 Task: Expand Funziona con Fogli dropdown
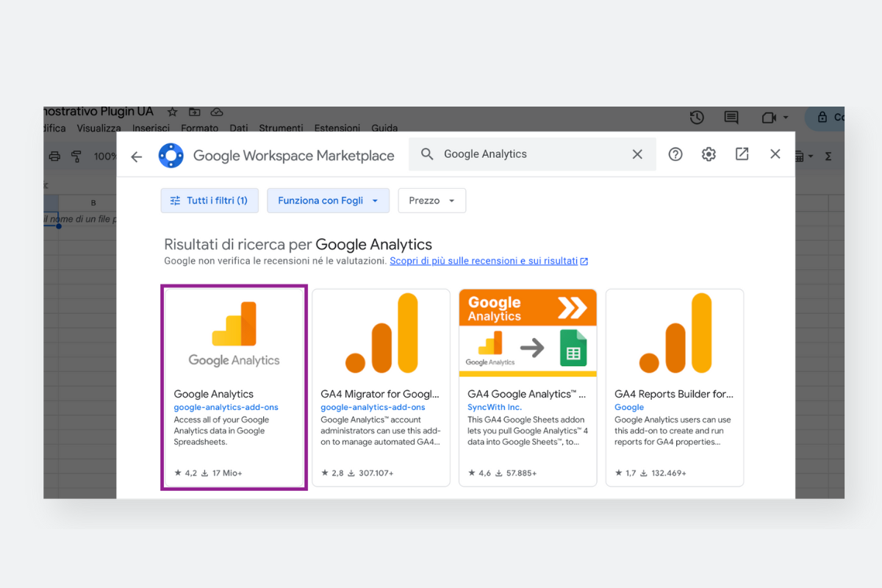(x=328, y=201)
